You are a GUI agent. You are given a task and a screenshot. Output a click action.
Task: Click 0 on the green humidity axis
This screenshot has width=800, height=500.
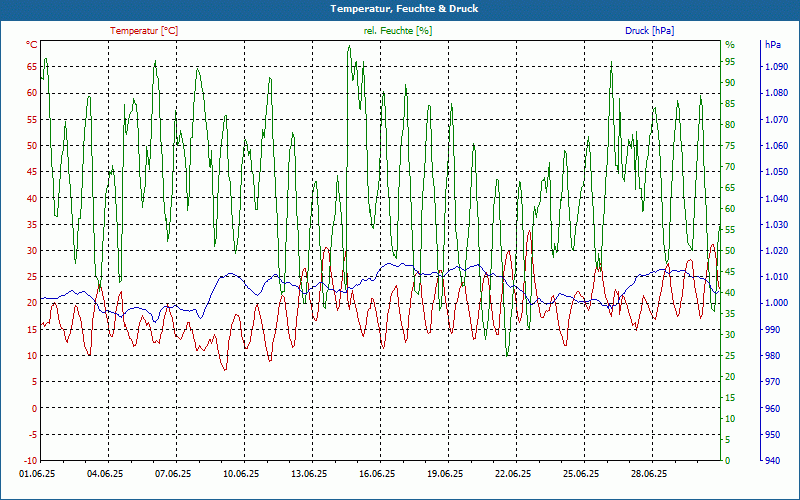[x=728, y=461]
